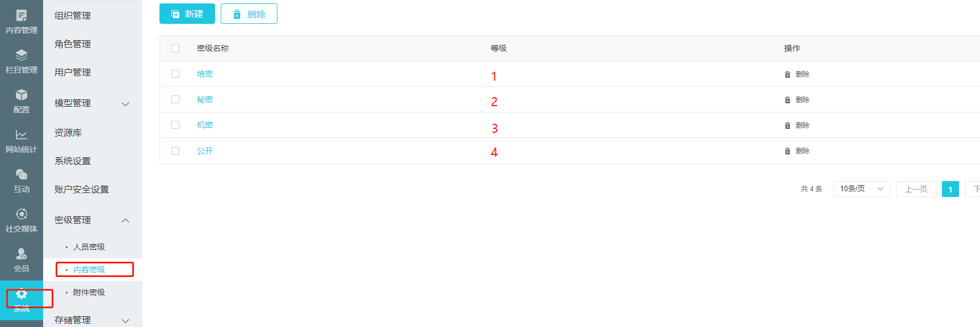Toggle the select-all header checkbox
Screen dimensions: 980x327
click(x=175, y=48)
